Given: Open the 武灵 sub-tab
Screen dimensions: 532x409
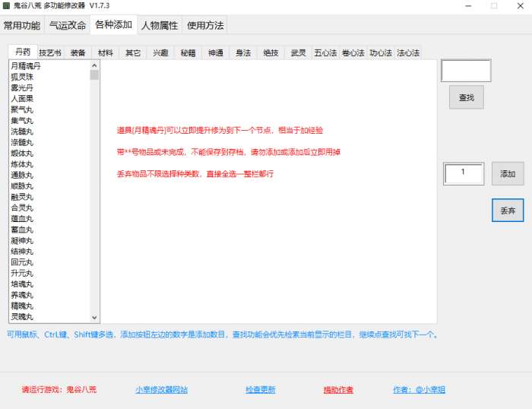Looking at the screenshot, I should pos(298,53).
